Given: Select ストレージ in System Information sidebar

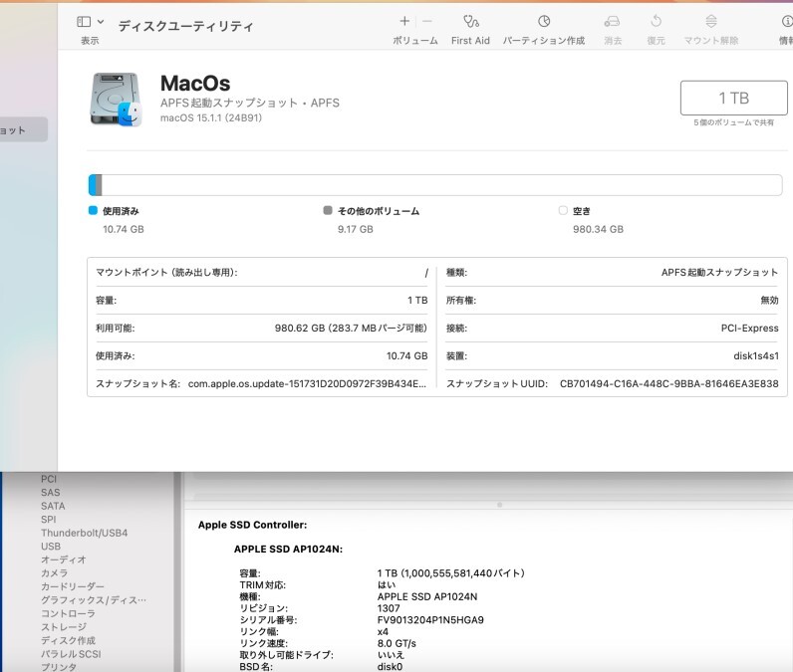Looking at the screenshot, I should pos(64,627).
